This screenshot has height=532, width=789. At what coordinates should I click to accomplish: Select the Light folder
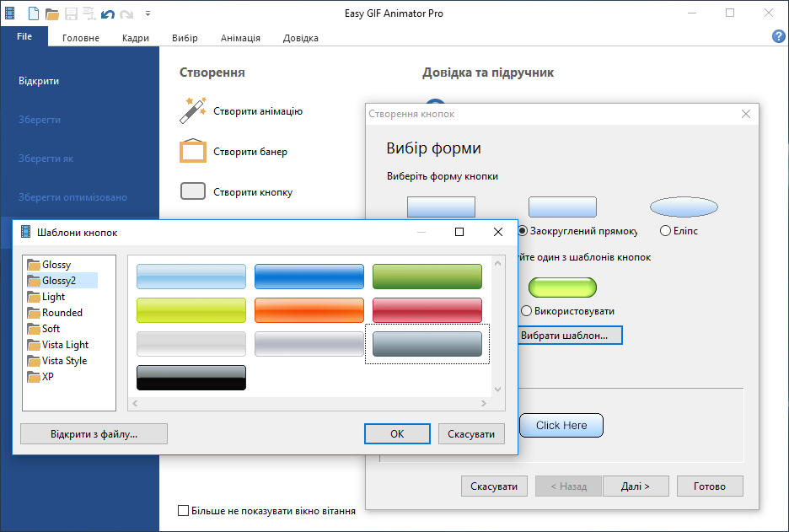(46, 297)
